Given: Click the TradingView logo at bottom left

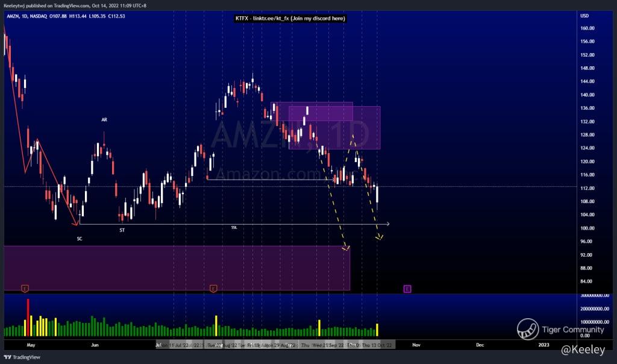Looking at the screenshot, I should [22, 357].
